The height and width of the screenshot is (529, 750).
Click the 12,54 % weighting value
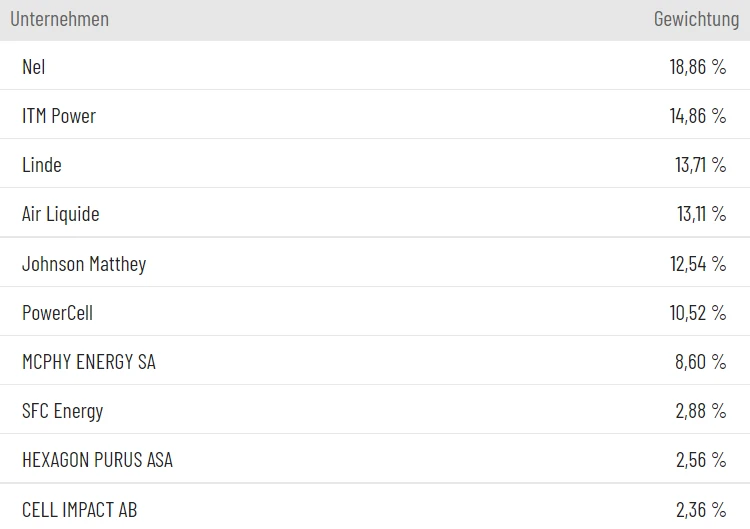tap(699, 264)
